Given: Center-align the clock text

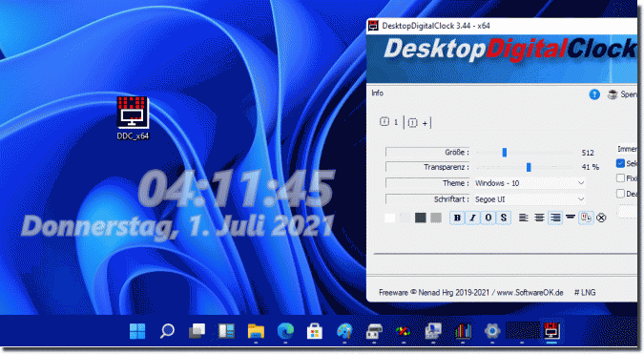Looking at the screenshot, I should 539,218.
